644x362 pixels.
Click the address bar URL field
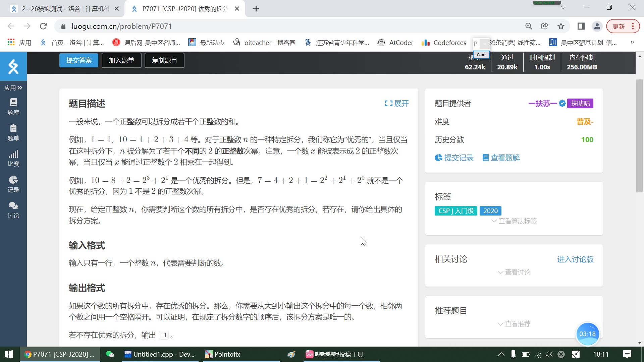pos(121,26)
